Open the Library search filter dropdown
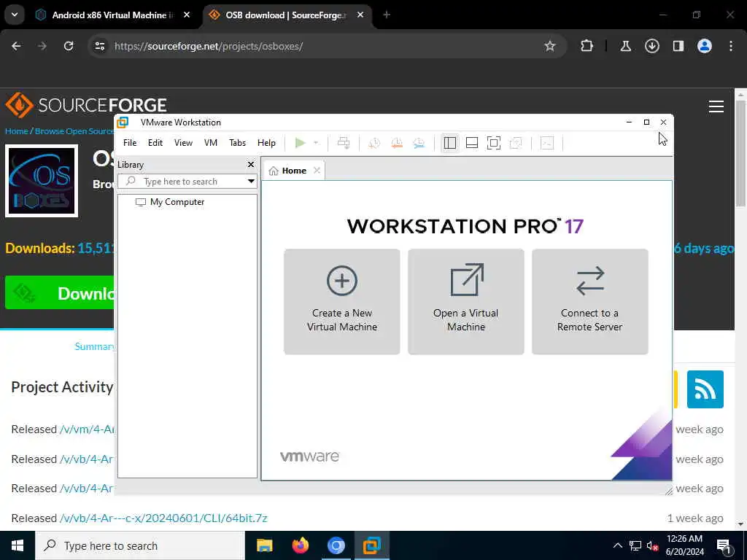Image resolution: width=747 pixels, height=560 pixels. point(251,182)
